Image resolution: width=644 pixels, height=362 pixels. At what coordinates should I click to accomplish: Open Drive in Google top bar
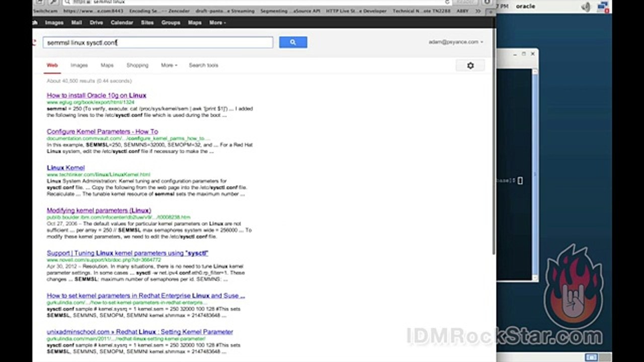[97, 23]
